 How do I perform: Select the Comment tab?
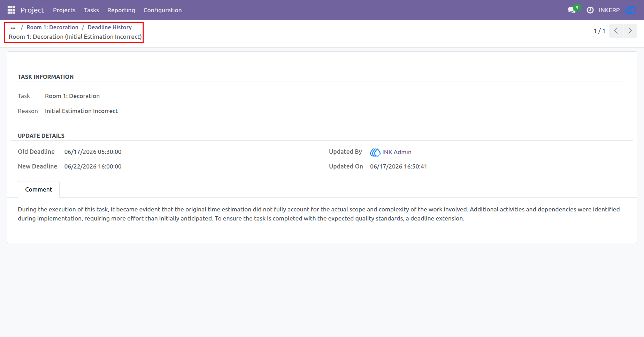[x=39, y=189]
